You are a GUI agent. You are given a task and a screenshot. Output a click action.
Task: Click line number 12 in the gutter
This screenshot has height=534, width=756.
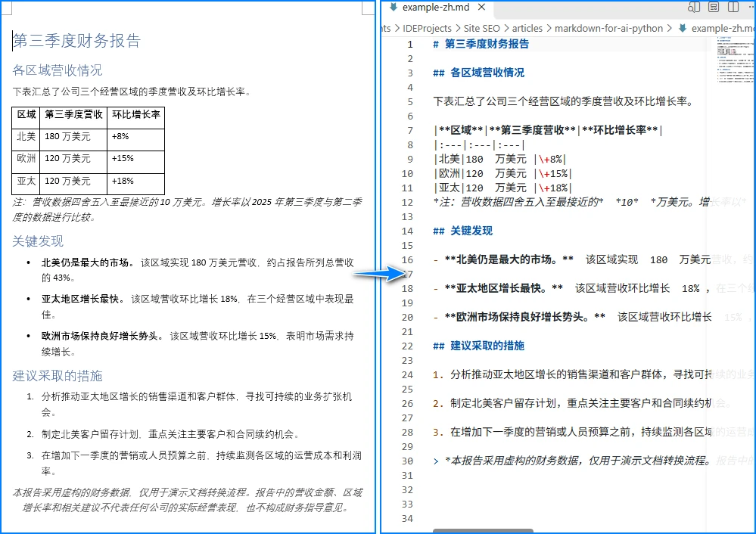[407, 203]
